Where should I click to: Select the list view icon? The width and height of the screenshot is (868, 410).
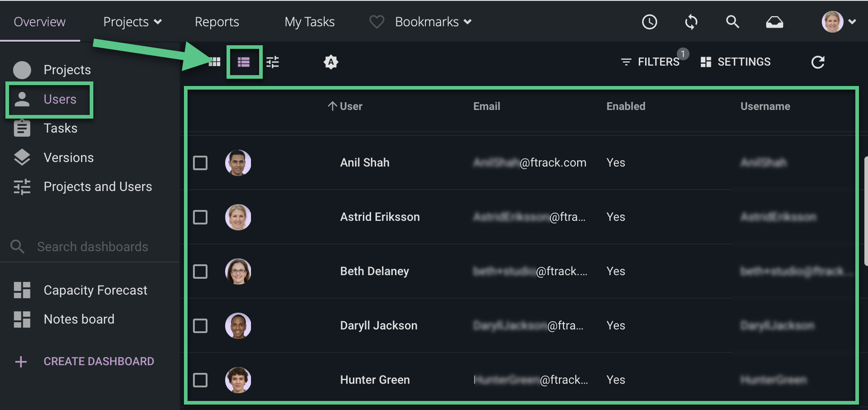click(244, 62)
